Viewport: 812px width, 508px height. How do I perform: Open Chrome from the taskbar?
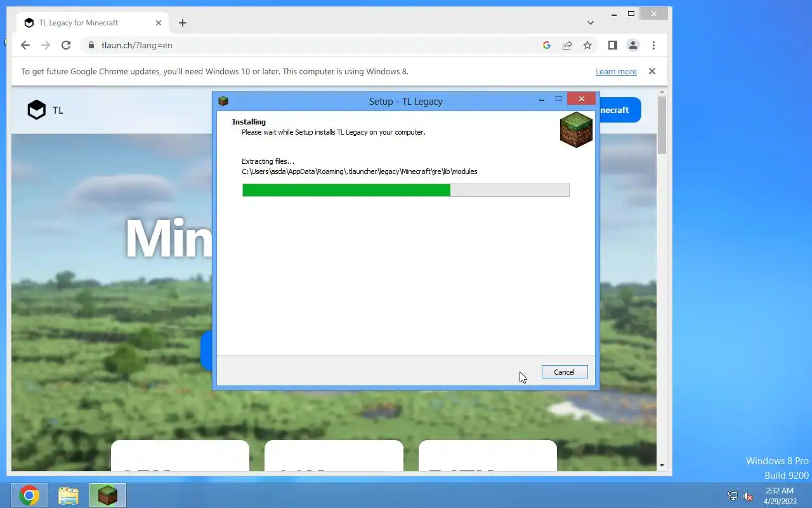(29, 495)
